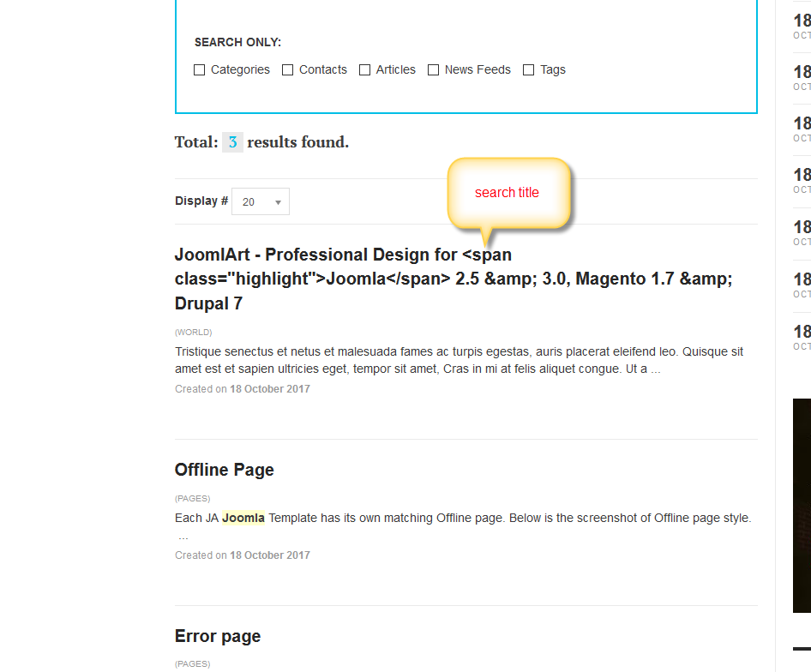Tick the Contacts checkbox
This screenshot has height=672, width=811.
(x=288, y=70)
